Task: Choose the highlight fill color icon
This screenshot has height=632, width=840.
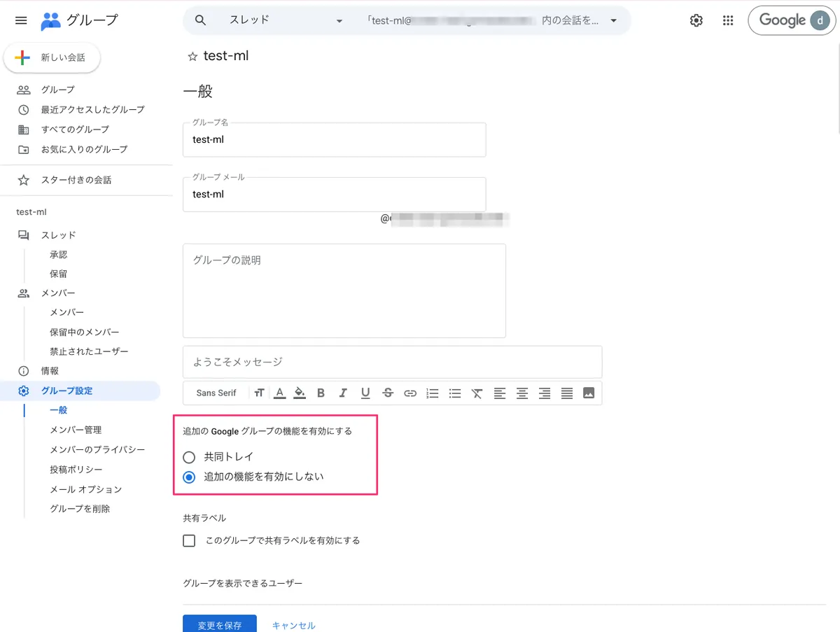Action: click(300, 393)
